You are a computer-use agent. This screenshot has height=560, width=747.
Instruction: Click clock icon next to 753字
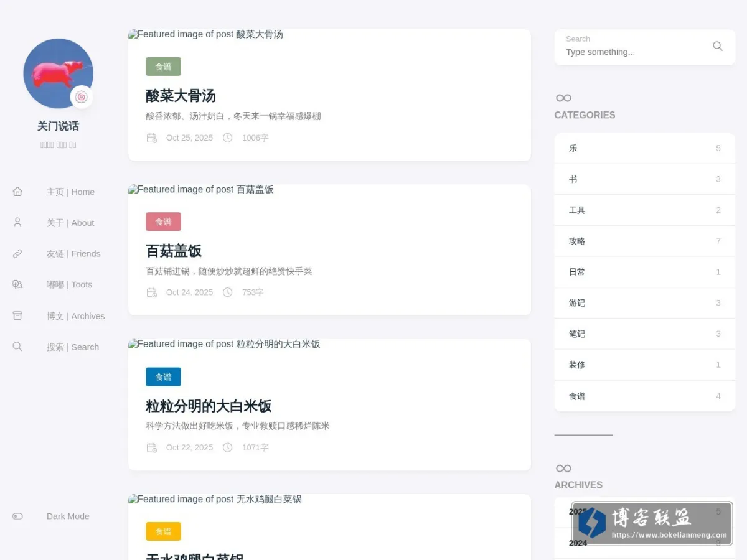click(228, 292)
